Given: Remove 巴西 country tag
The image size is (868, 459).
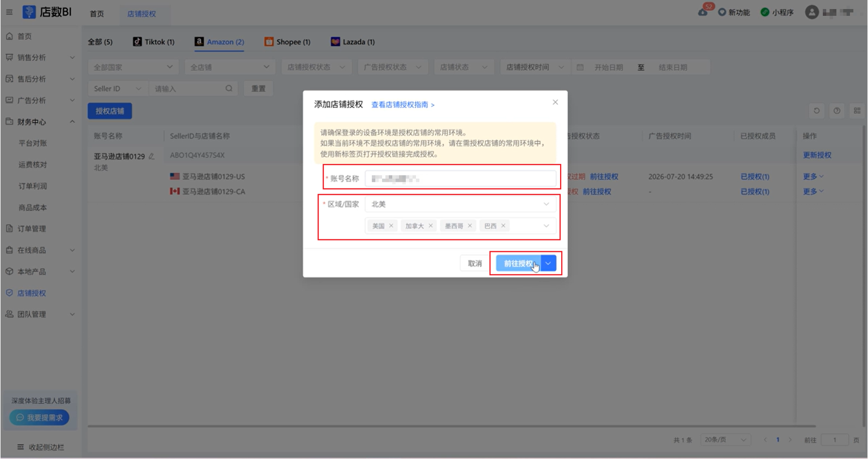Looking at the screenshot, I should (502, 226).
